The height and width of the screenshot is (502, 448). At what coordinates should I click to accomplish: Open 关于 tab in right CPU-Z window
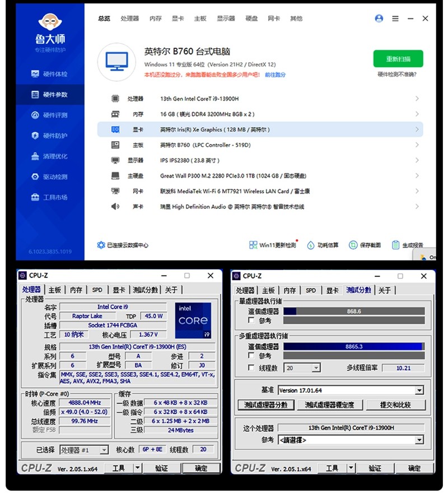(x=385, y=290)
